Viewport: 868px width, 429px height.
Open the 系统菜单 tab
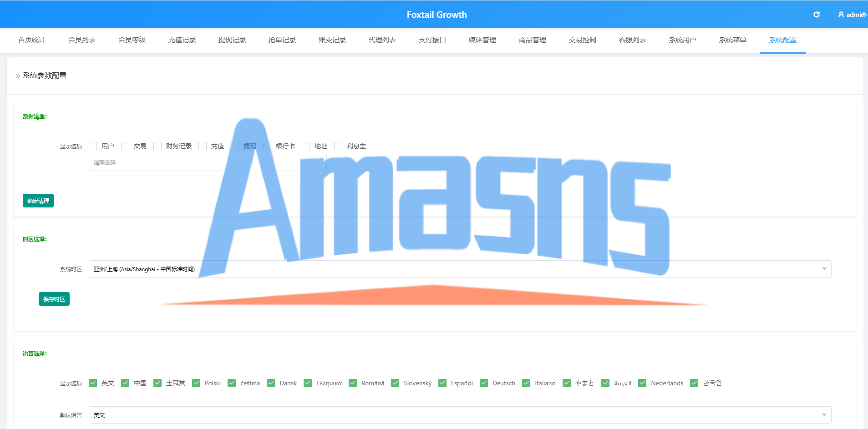(733, 40)
